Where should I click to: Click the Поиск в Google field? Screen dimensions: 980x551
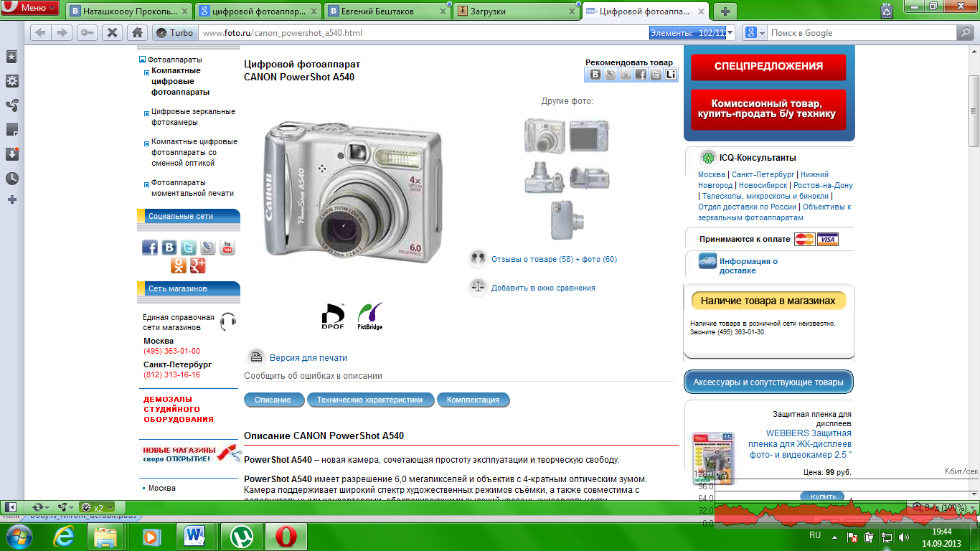point(861,33)
